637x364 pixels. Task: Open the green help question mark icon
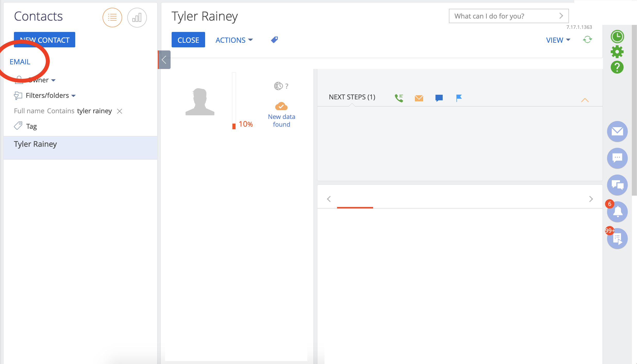click(x=617, y=67)
